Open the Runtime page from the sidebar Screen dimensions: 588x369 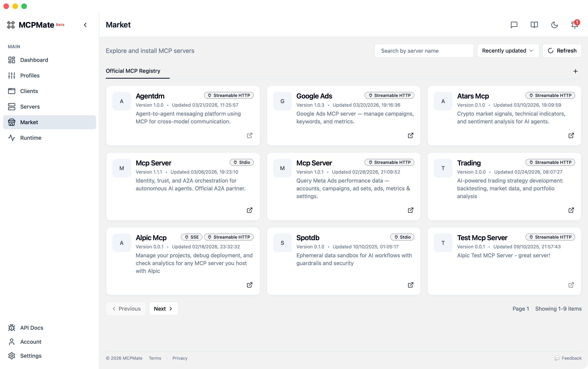point(31,138)
